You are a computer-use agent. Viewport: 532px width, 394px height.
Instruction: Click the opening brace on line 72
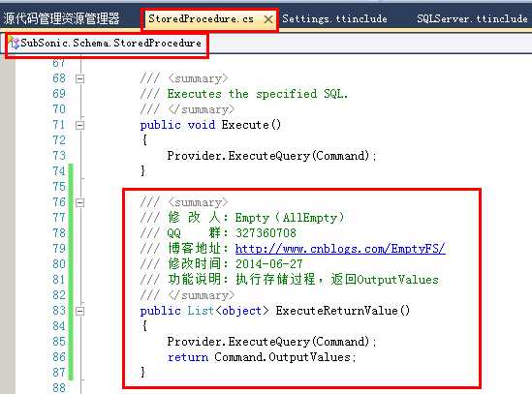[x=144, y=140]
